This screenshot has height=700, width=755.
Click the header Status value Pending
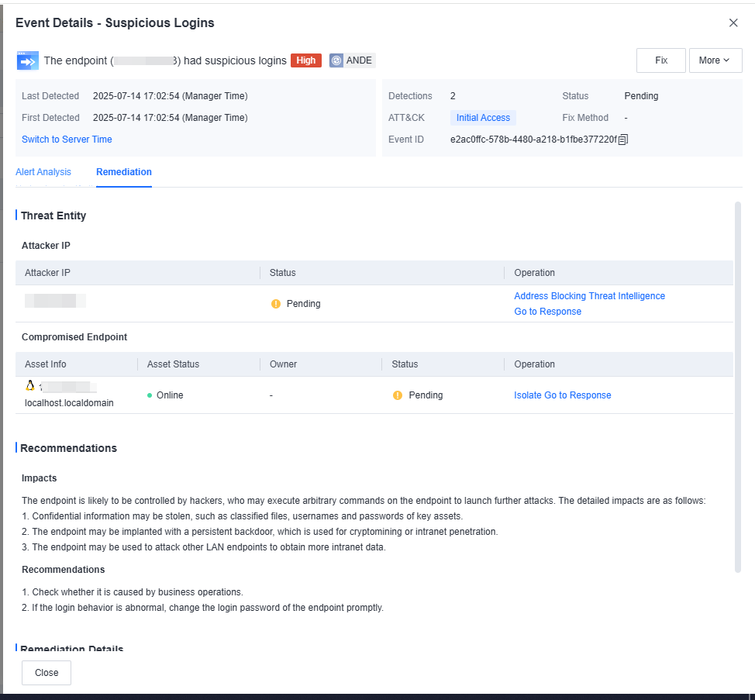coord(641,96)
